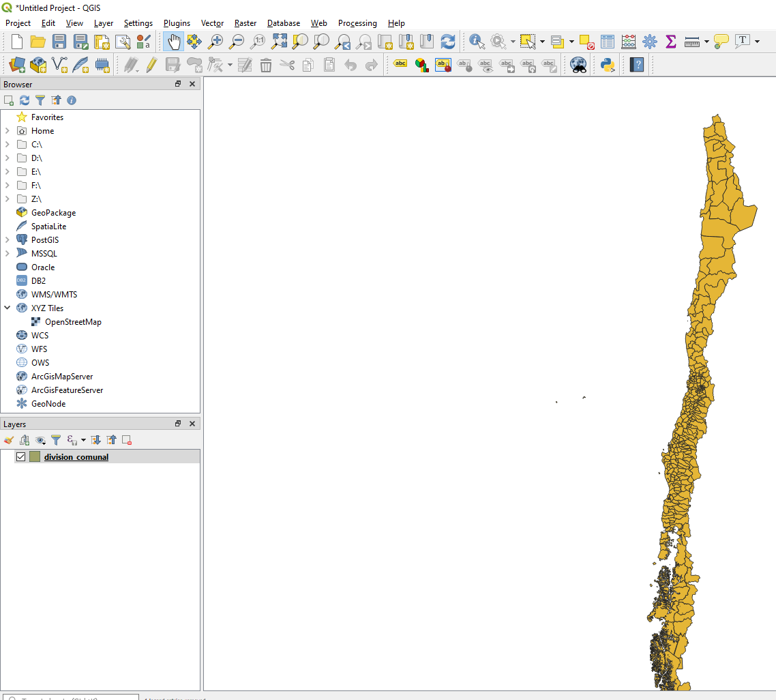Viewport: 776px width, 700px height.
Task: Open the Attribute Table
Action: pyautogui.click(x=607, y=41)
